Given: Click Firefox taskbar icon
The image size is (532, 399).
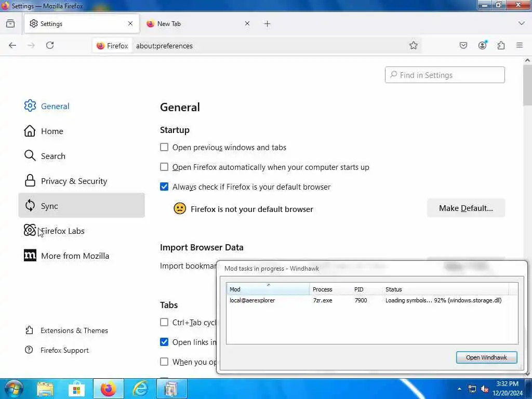Looking at the screenshot, I should [108, 389].
